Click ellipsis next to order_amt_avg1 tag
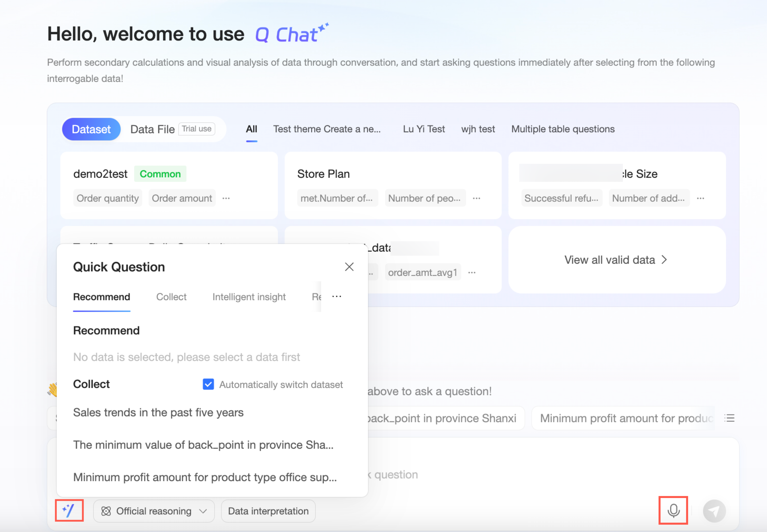767x532 pixels. tap(472, 273)
